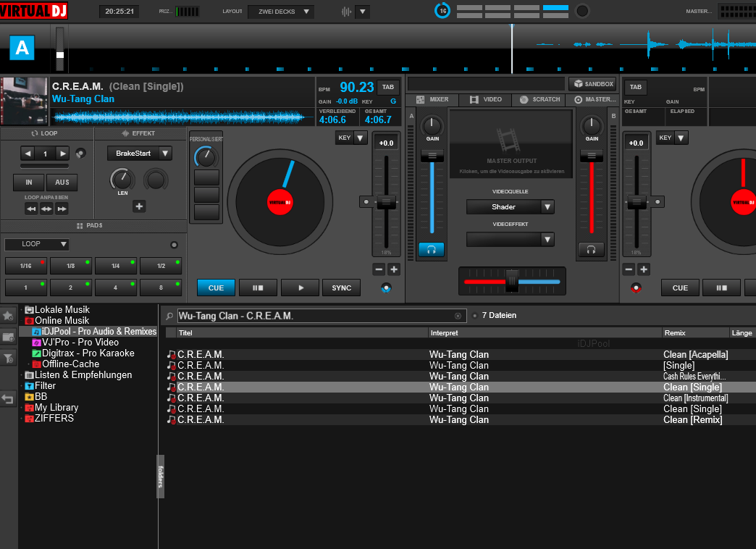Click deck A volume fader handle
The height and width of the screenshot is (549, 756).
click(x=432, y=155)
